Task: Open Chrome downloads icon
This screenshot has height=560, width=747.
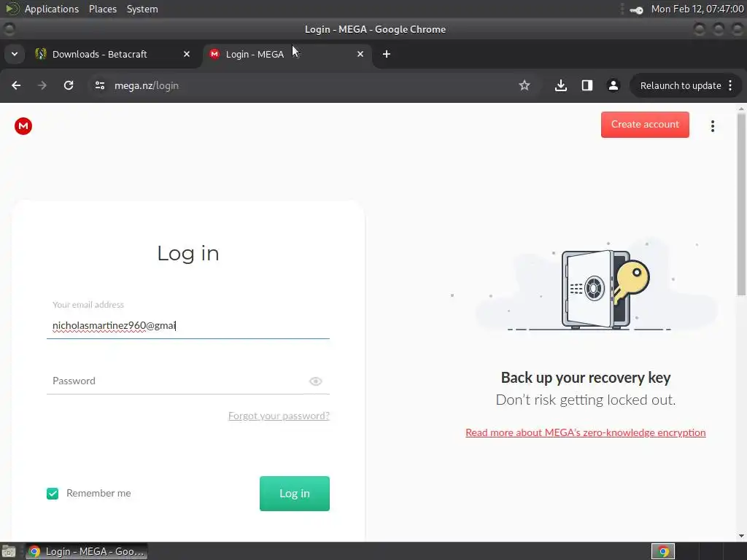Action: pos(561,85)
